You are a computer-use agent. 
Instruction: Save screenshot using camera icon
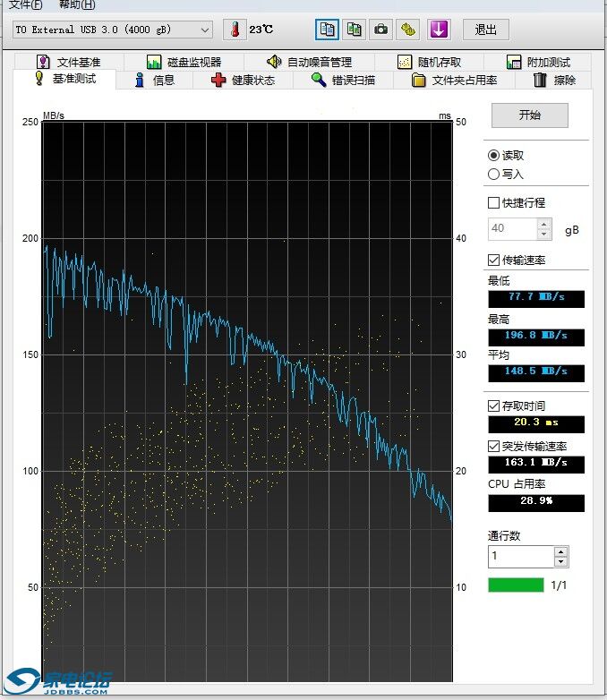[381, 30]
